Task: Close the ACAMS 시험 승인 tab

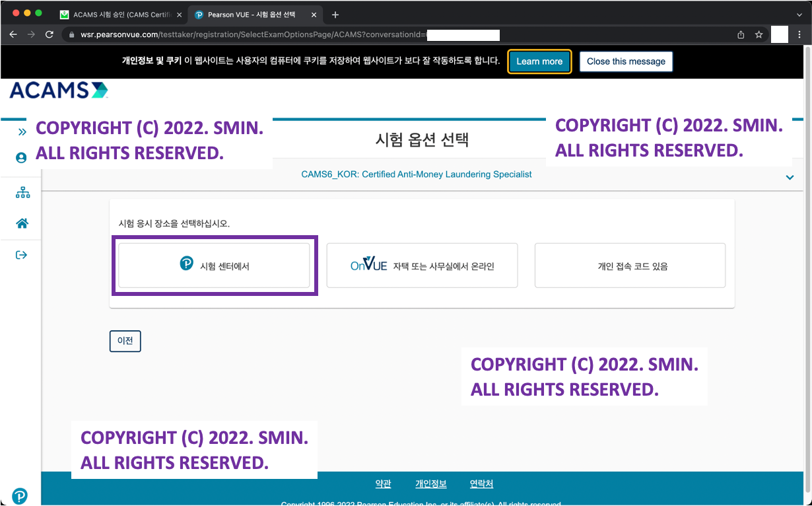Action: [180, 15]
